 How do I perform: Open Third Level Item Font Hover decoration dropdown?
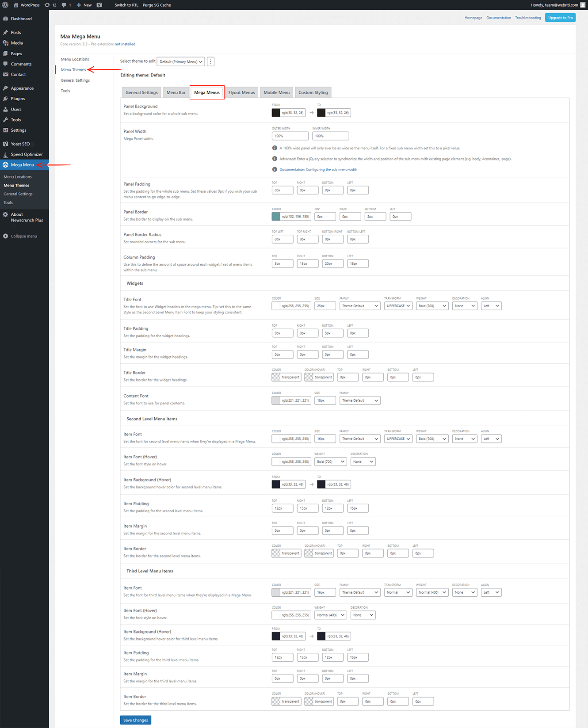point(363,615)
